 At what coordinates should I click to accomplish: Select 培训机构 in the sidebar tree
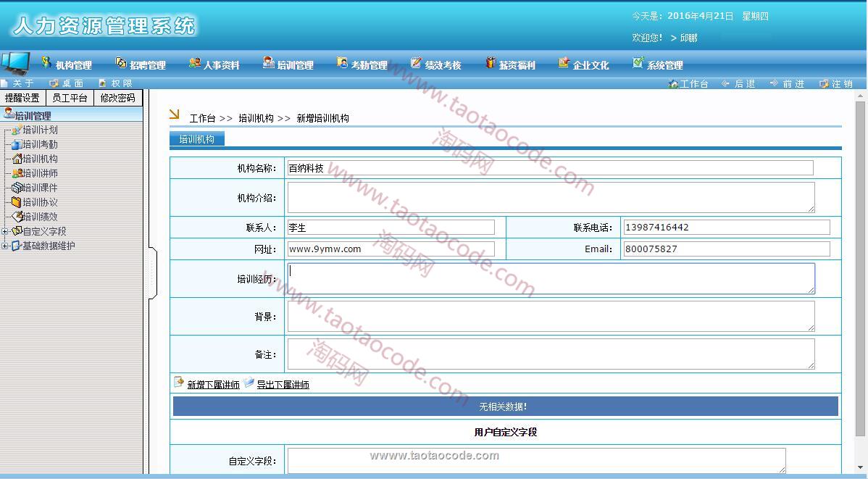pyautogui.click(x=40, y=159)
